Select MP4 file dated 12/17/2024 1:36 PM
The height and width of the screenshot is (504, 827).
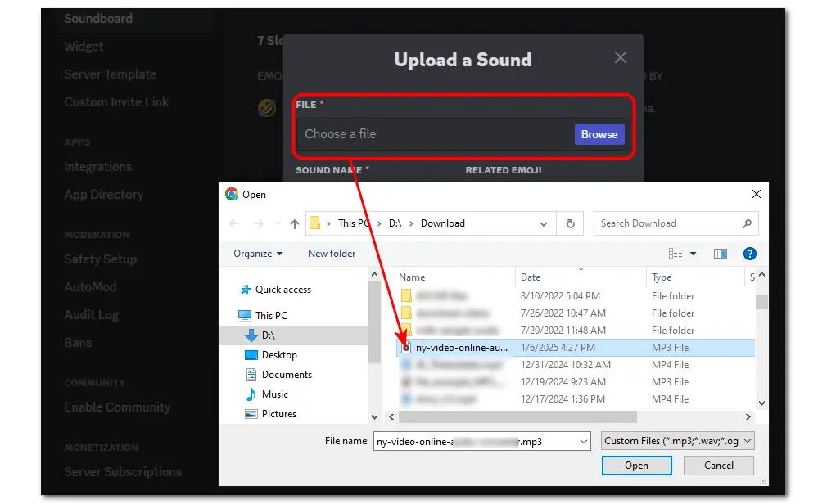point(576,399)
